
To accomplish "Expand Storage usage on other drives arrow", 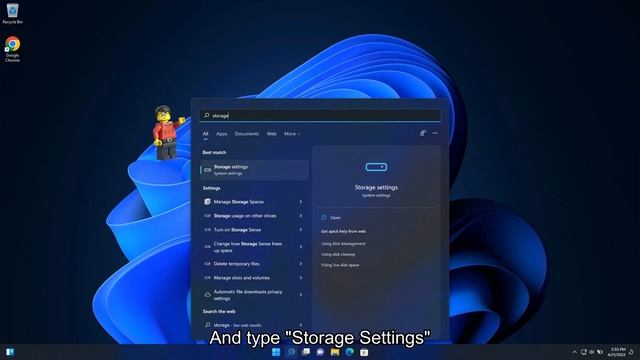I will 301,216.
